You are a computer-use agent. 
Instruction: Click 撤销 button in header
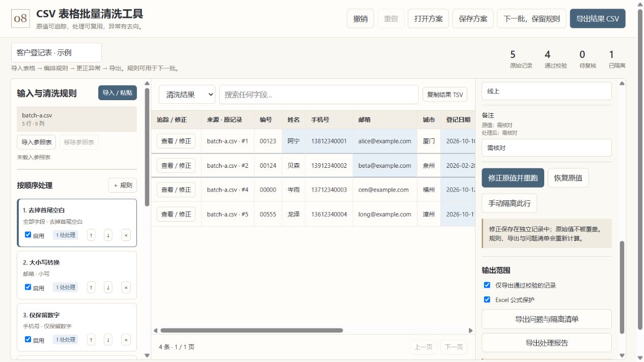coord(360,18)
